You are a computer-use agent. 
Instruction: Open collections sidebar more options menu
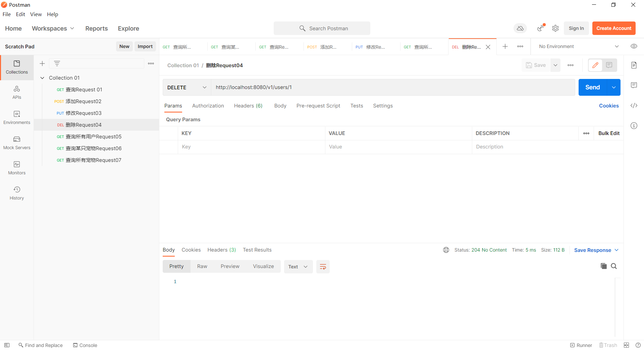pyautogui.click(x=151, y=63)
